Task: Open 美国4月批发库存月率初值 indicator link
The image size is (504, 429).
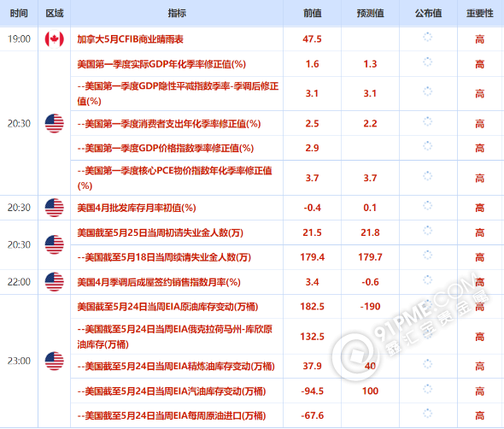Action: coord(137,208)
